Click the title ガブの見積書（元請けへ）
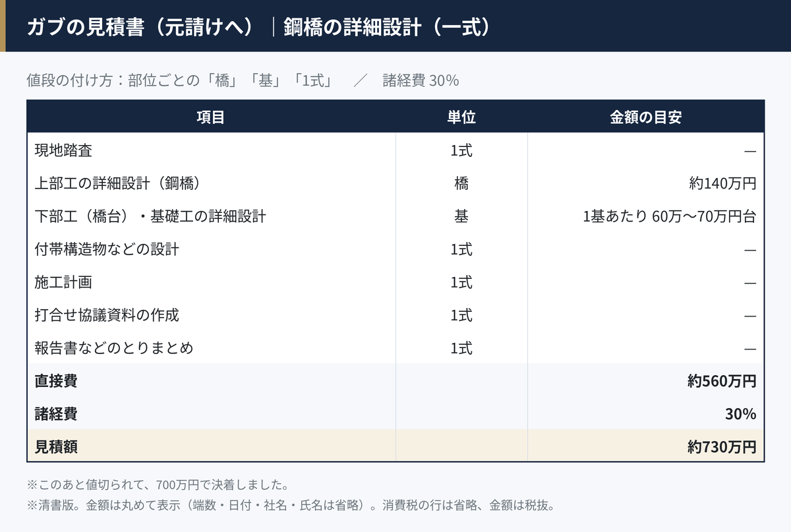Viewport: 791px width, 532px height. [x=140, y=27]
